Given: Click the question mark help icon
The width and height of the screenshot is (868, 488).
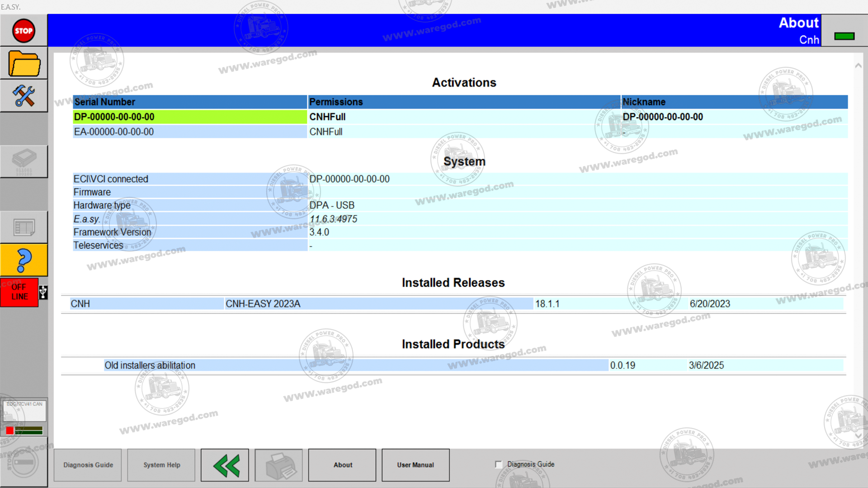Looking at the screenshot, I should click(24, 260).
